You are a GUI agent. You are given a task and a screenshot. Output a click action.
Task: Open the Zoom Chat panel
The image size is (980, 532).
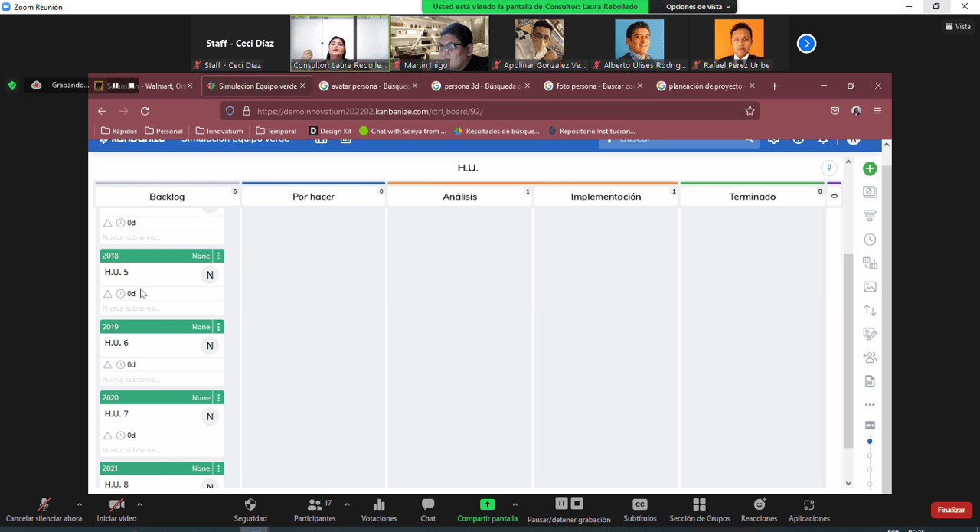(428, 510)
